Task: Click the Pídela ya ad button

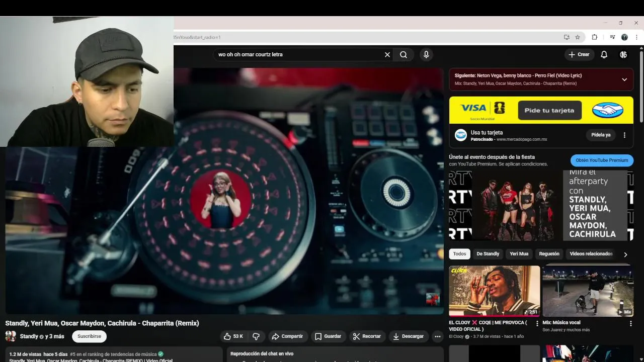Action: (x=601, y=135)
